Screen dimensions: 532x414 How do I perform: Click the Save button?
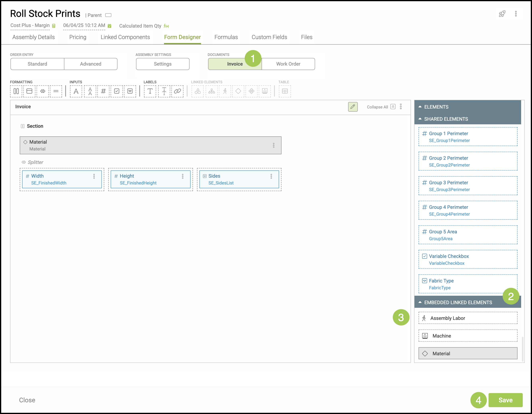pyautogui.click(x=505, y=400)
